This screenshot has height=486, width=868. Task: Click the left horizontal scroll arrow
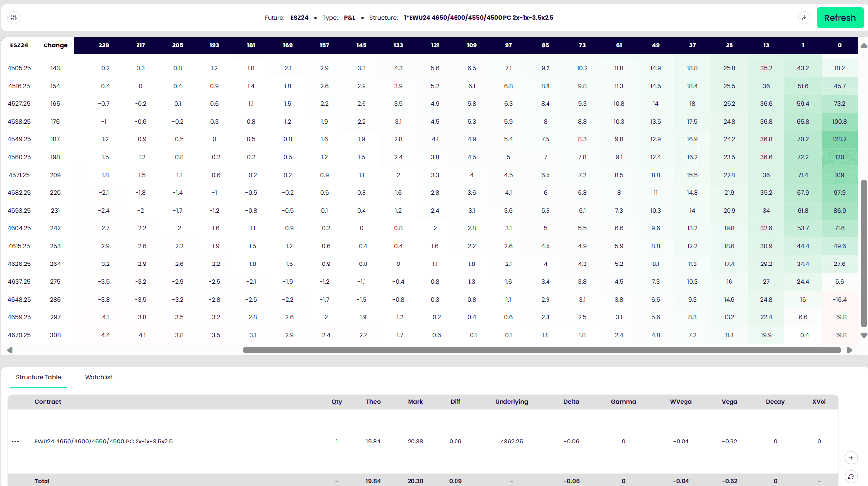[x=10, y=350]
